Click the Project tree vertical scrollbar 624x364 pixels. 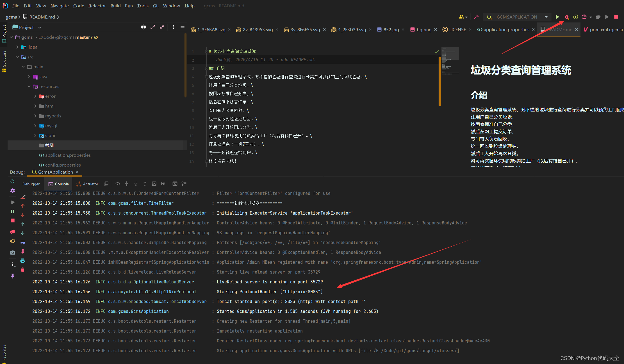pos(185,65)
